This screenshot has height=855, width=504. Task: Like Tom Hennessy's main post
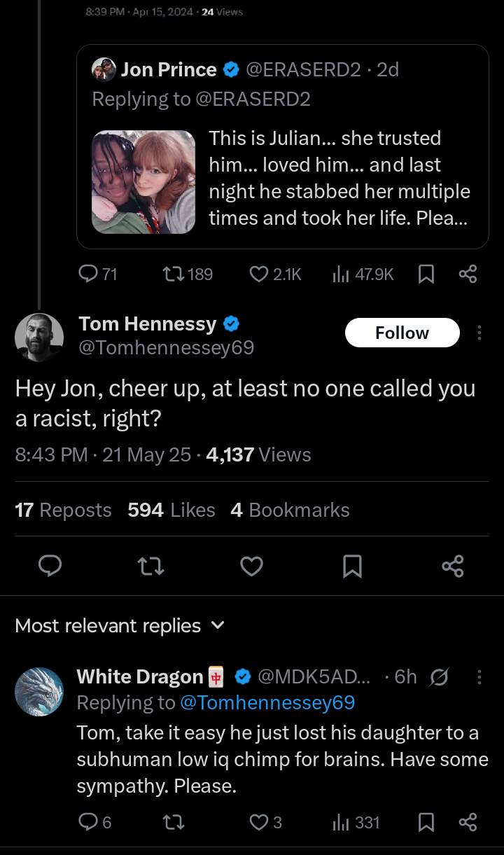(251, 566)
